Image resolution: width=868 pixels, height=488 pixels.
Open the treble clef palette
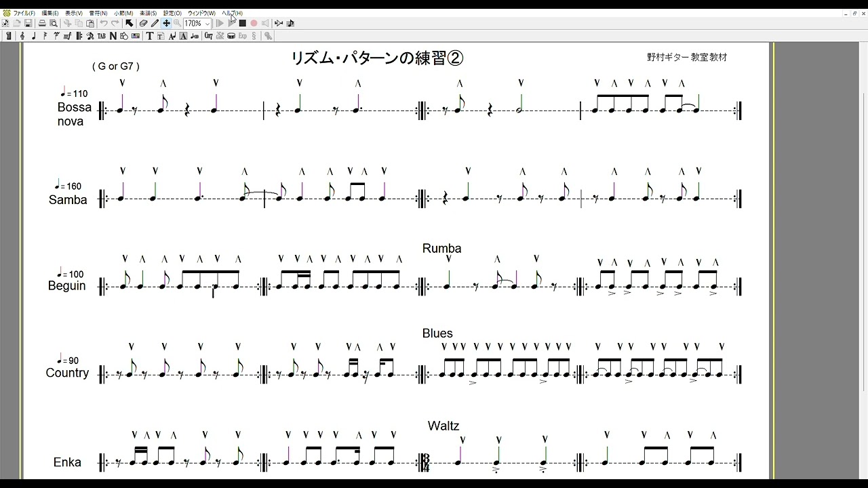pyautogui.click(x=22, y=36)
